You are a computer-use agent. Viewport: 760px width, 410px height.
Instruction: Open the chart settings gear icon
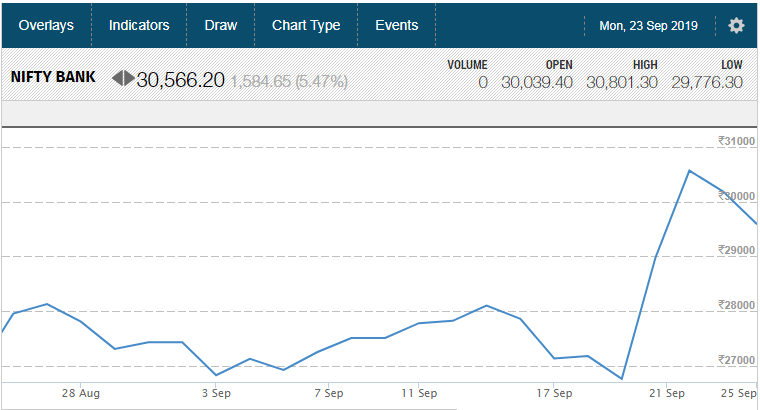736,26
